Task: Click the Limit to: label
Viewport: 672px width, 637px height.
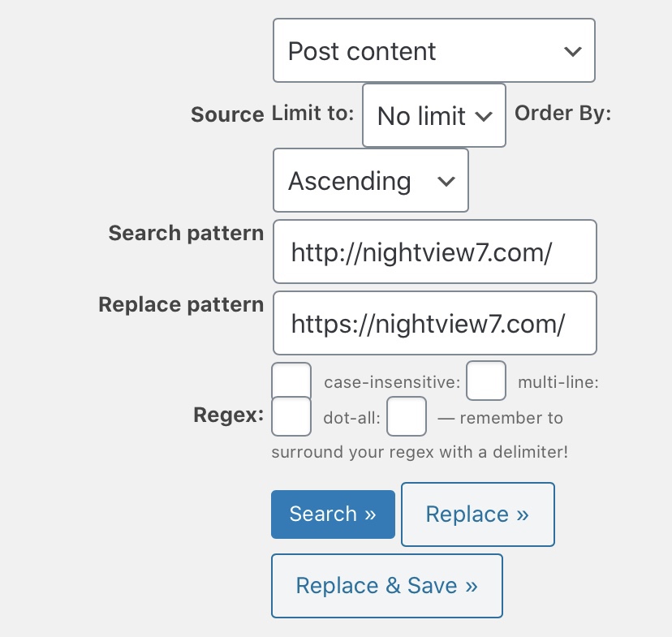Action: [312, 113]
